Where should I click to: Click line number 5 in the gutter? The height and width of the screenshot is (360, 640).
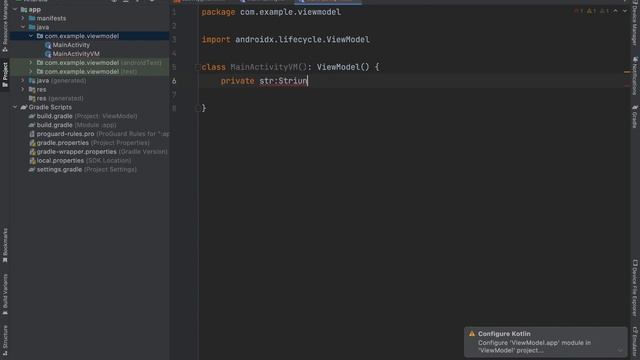[x=174, y=67]
